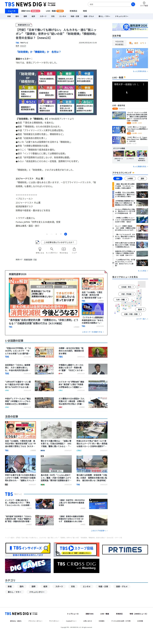The height and width of the screenshot is (644, 153).
Task: Click the 地震・災害 chip under カテゴリ
Action: click(103, 587)
